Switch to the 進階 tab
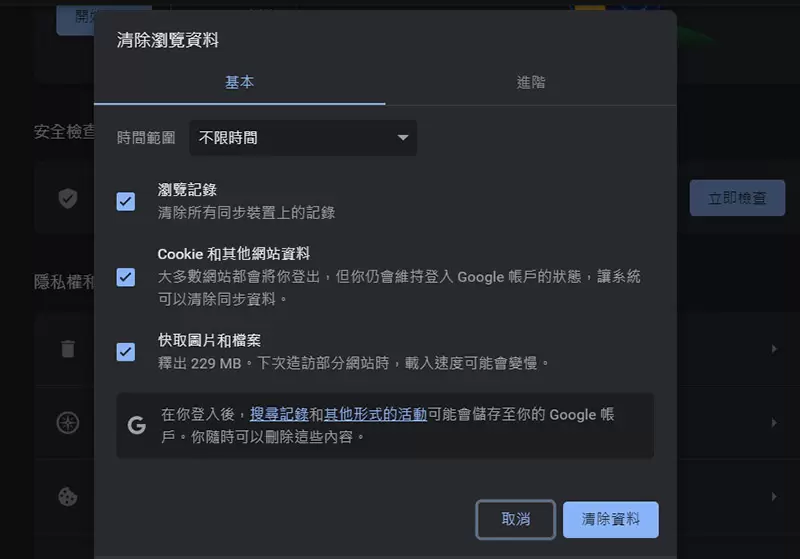Viewport: 800px width, 559px height. (531, 83)
